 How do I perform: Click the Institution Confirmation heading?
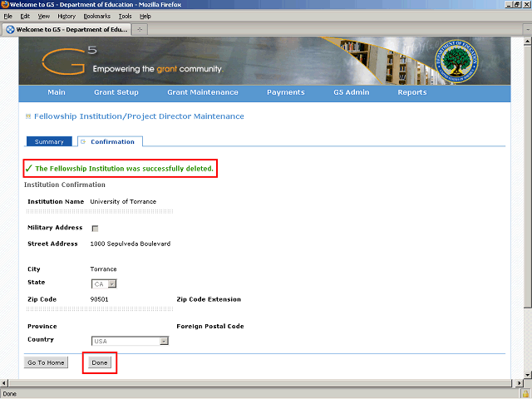(65, 185)
